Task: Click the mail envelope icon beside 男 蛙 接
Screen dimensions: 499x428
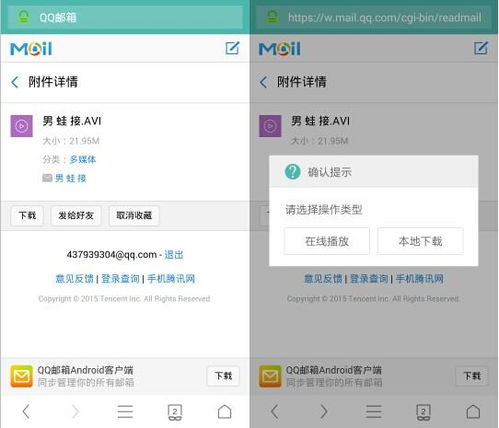Action: pos(47,178)
